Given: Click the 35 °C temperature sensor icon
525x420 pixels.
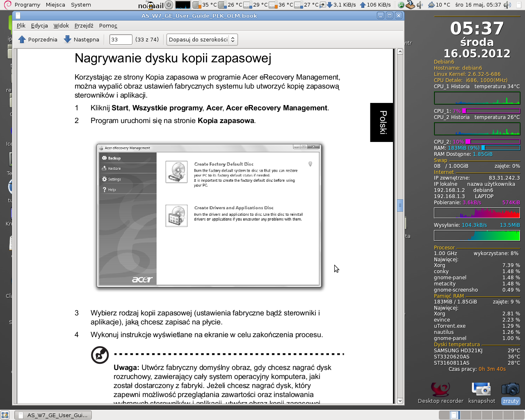Looking at the screenshot, I should click(197, 5).
